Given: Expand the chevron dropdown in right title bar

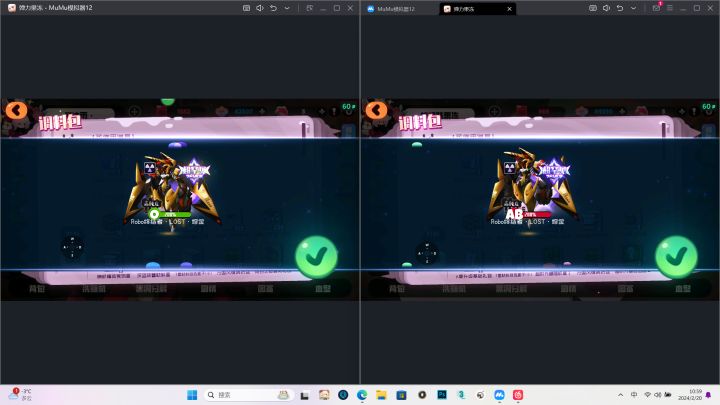Looking at the screenshot, I should (633, 8).
